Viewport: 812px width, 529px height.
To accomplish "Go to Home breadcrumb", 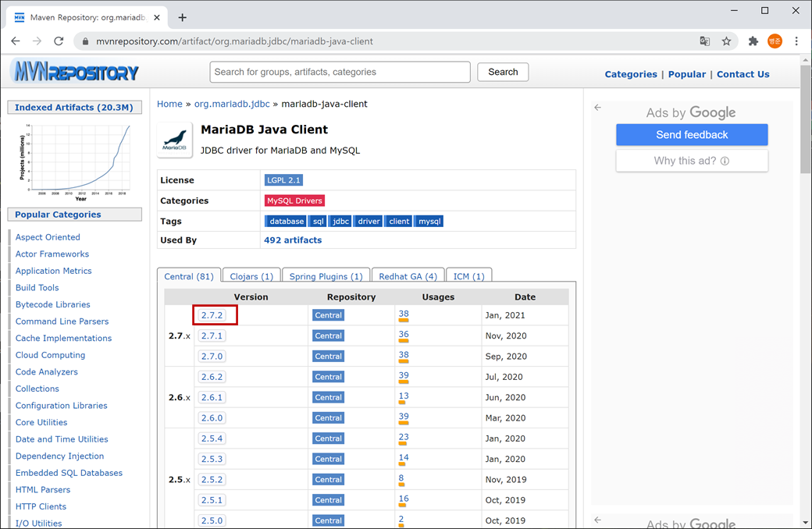I will 170,104.
